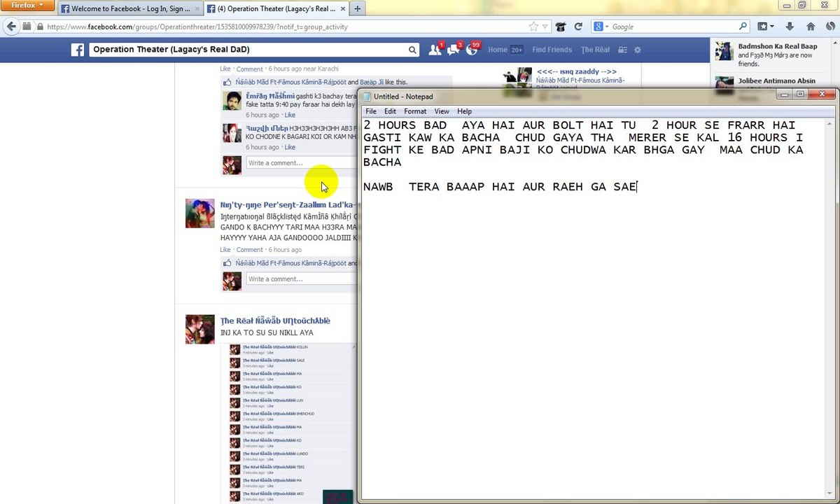Open Notepad's File menu

tap(371, 111)
